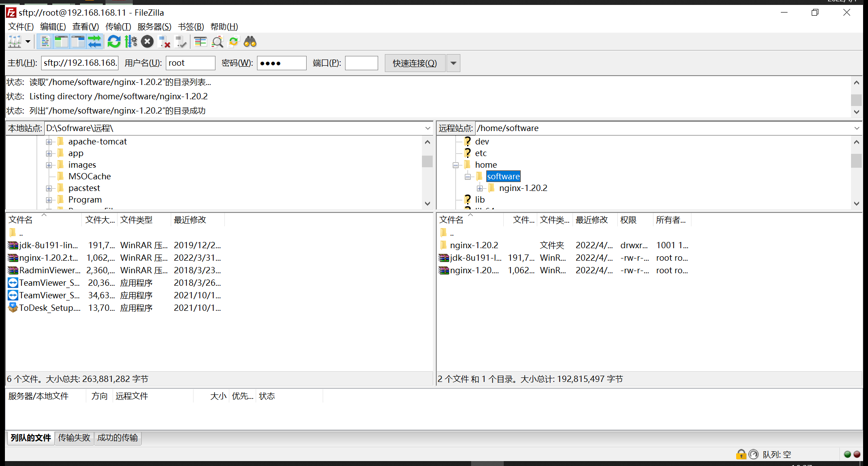Open the 书签(B) menu
This screenshot has height=466, width=868.
pyautogui.click(x=191, y=27)
